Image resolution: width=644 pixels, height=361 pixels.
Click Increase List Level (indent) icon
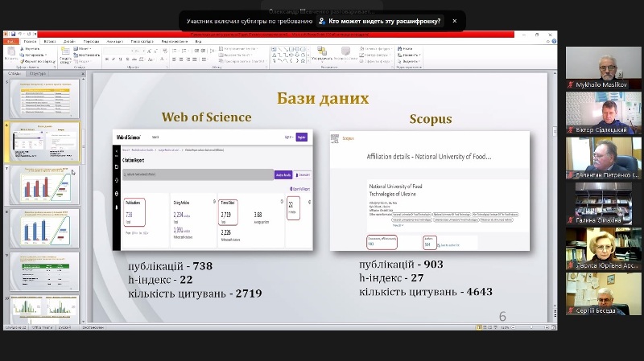point(203,51)
